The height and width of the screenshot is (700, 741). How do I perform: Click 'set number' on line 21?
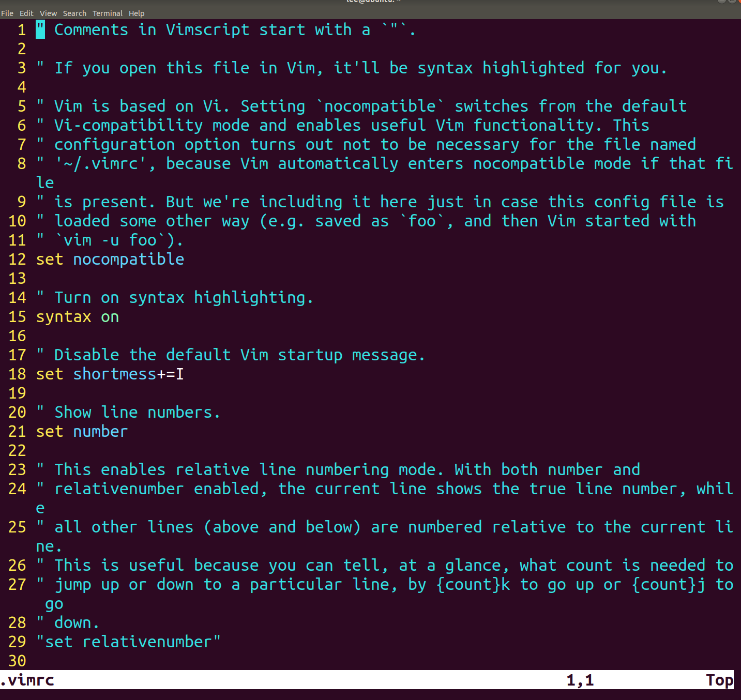tap(82, 431)
